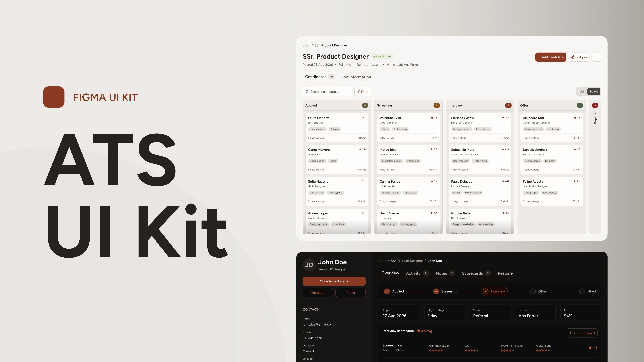This screenshot has width=644, height=362.
Task: Focus the Search candidates field
Action: (x=327, y=92)
